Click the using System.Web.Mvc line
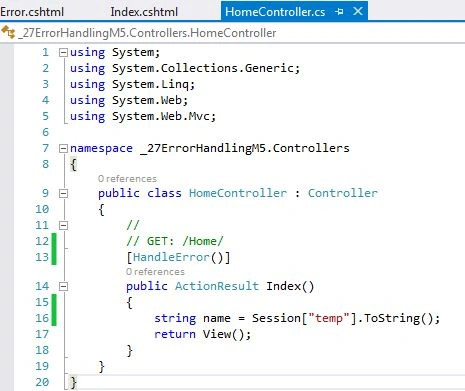This screenshot has width=465, height=391. click(143, 116)
